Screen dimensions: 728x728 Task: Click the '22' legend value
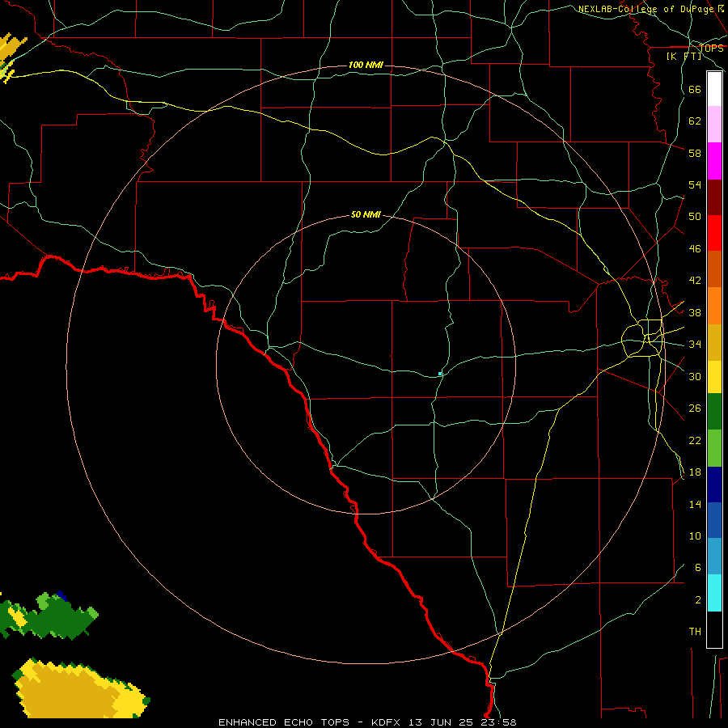(x=695, y=440)
